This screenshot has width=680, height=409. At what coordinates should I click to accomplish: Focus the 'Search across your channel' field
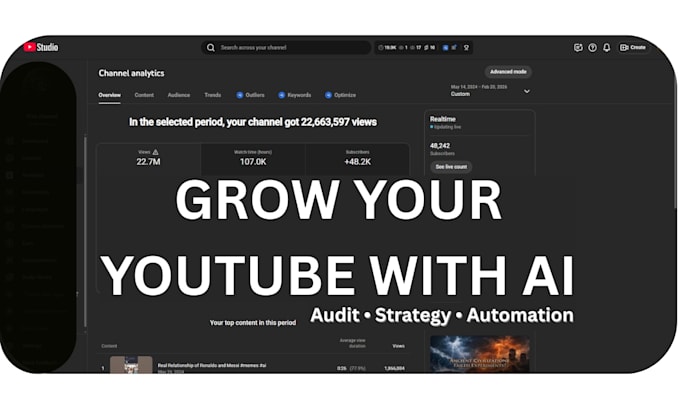point(286,47)
